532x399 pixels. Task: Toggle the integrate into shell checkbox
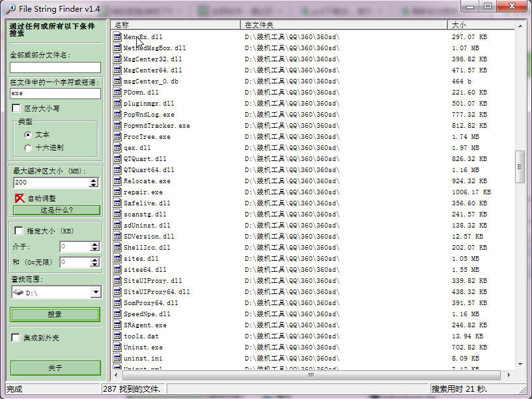pyautogui.click(x=16, y=338)
